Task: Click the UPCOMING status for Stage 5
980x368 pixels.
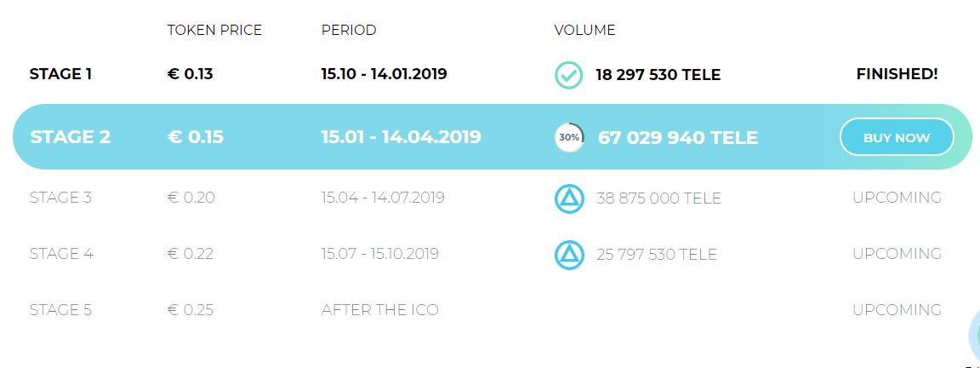Action: coord(897,310)
